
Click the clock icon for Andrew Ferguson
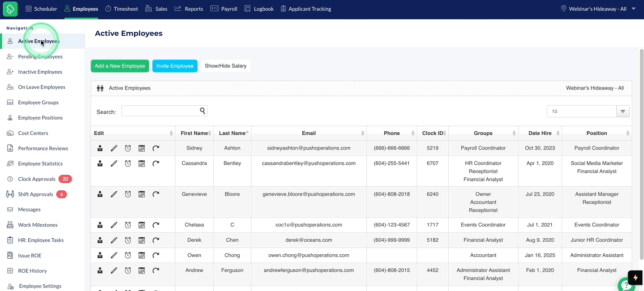click(x=128, y=270)
